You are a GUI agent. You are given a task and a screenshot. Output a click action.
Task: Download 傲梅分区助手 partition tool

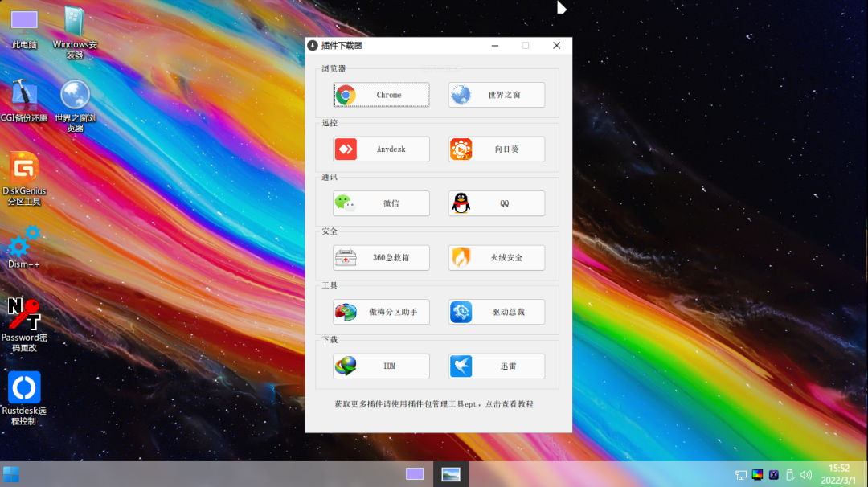tap(381, 312)
